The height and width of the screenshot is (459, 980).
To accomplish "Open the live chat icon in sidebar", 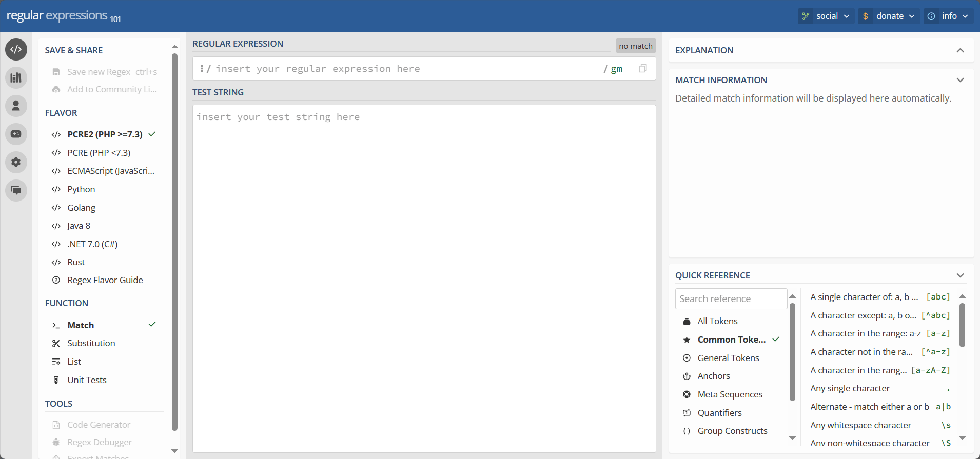I will (x=16, y=190).
